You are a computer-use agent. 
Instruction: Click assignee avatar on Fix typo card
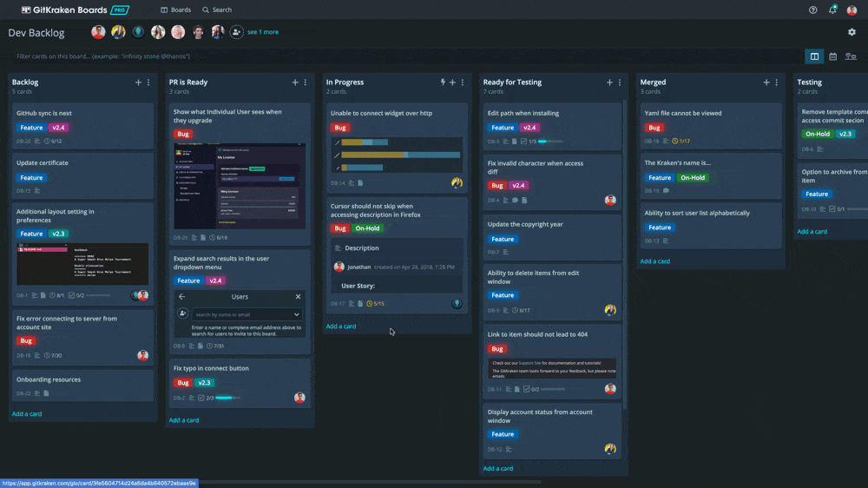point(299,398)
